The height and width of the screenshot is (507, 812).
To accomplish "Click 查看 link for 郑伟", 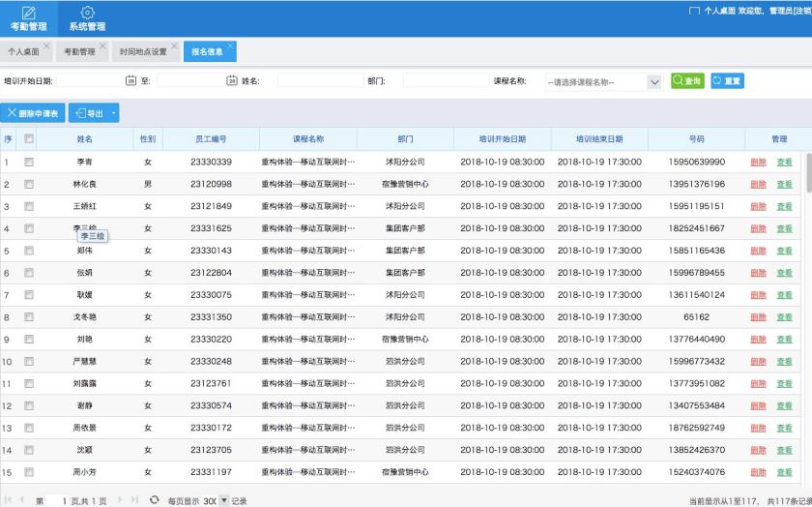I will [785, 251].
